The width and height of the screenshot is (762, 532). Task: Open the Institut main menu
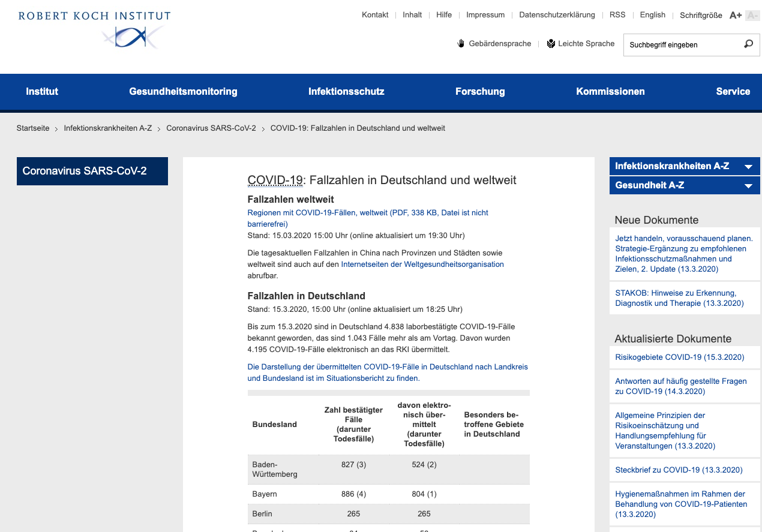tap(42, 91)
